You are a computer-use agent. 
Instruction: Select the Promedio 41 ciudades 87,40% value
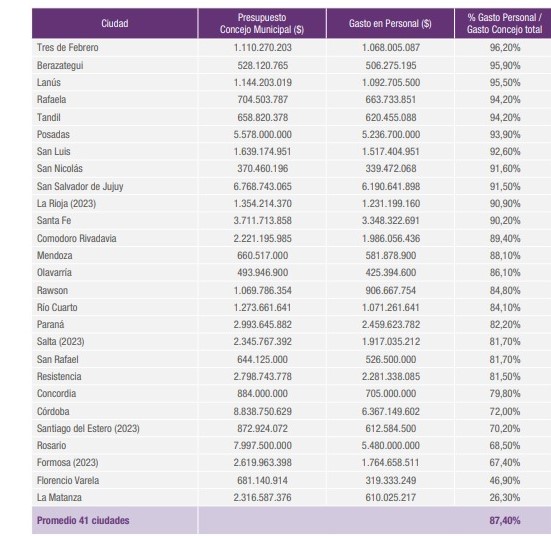click(x=505, y=521)
